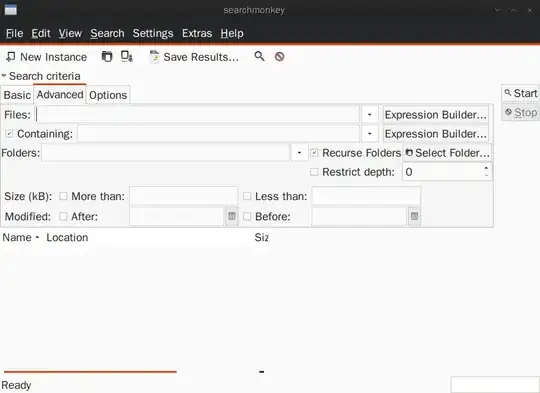The height and width of the screenshot is (393, 540).
Task: Click the New Instance toolbar icon
Action: click(11, 57)
